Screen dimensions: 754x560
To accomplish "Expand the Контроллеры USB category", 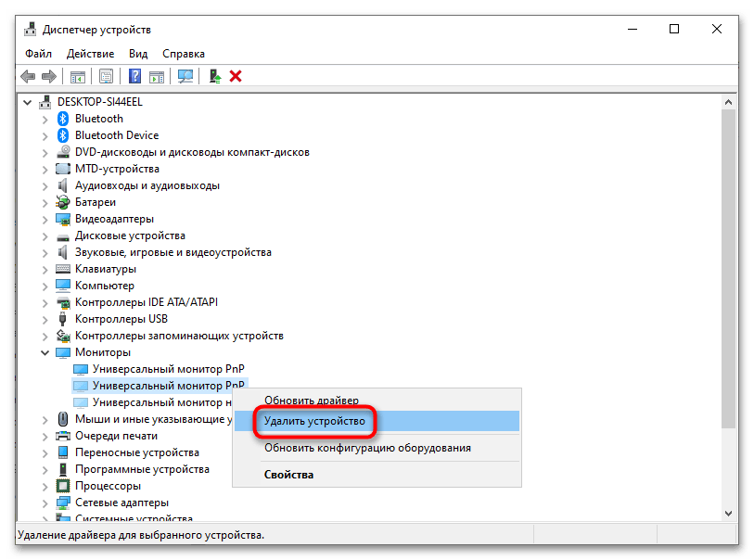I will [x=45, y=319].
